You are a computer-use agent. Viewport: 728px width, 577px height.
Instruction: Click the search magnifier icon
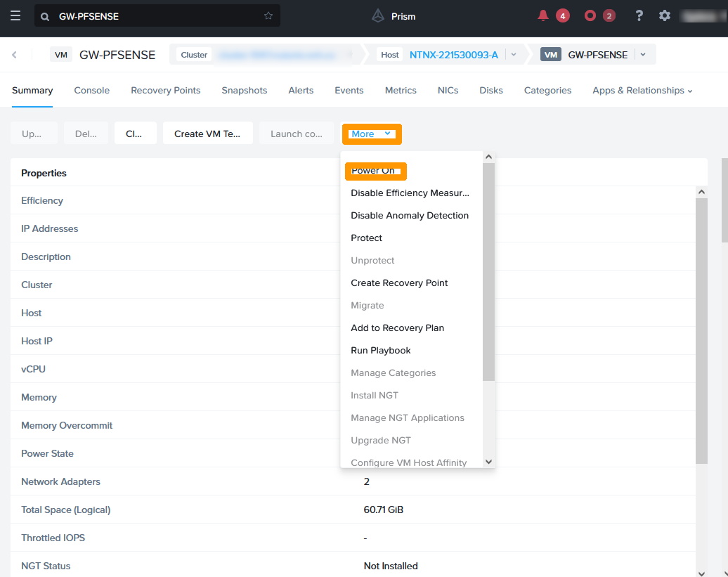click(x=45, y=16)
